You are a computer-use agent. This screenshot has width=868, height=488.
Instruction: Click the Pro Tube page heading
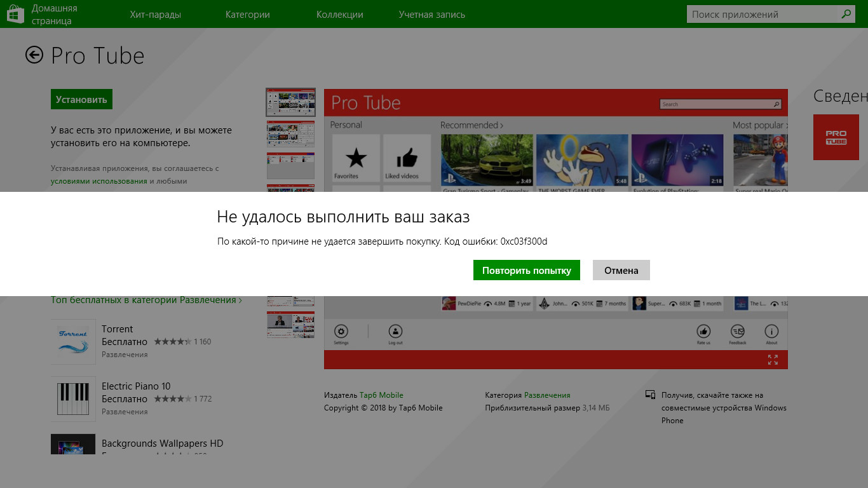pyautogui.click(x=98, y=56)
